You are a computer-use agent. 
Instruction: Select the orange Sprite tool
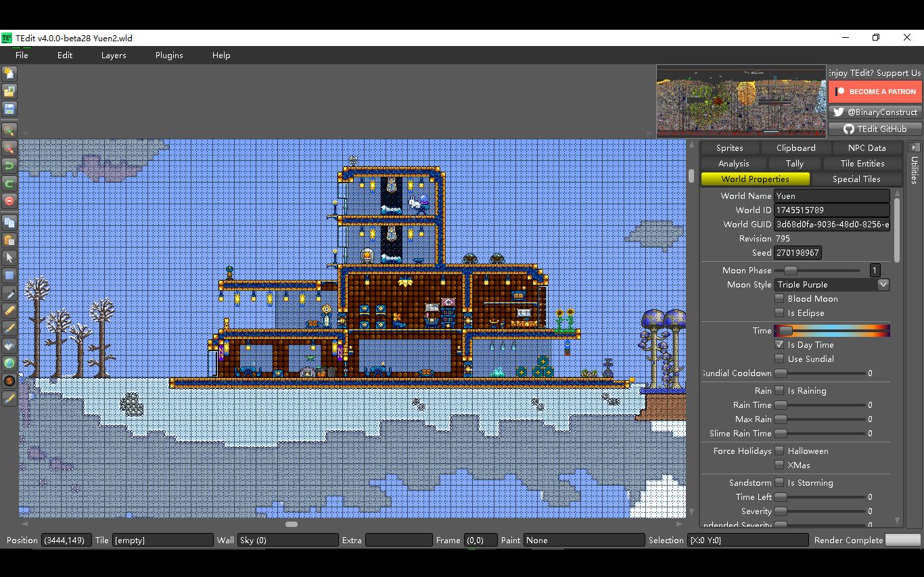tap(9, 381)
